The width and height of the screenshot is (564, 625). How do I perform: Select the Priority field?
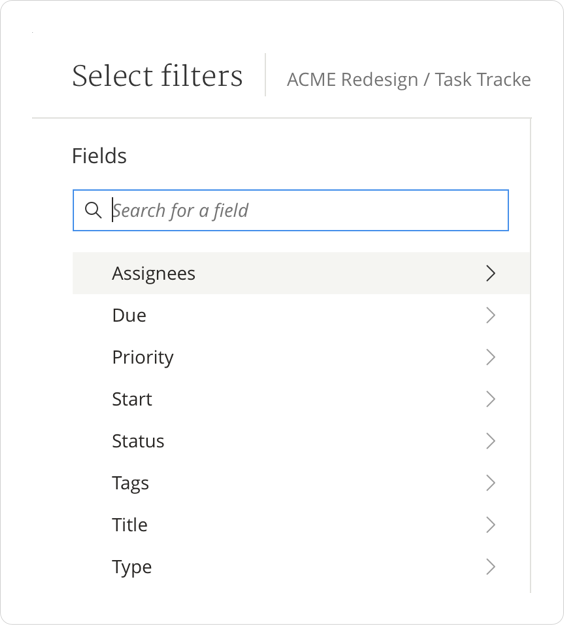click(301, 357)
